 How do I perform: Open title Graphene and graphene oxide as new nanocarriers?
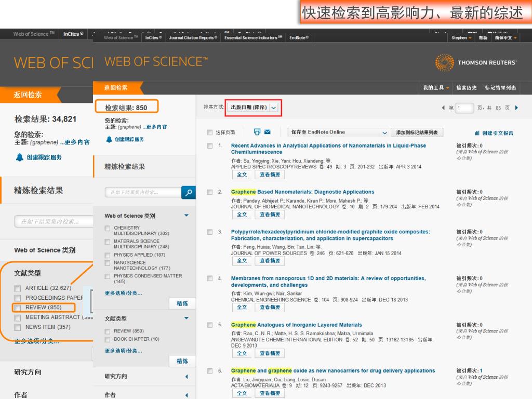click(333, 371)
